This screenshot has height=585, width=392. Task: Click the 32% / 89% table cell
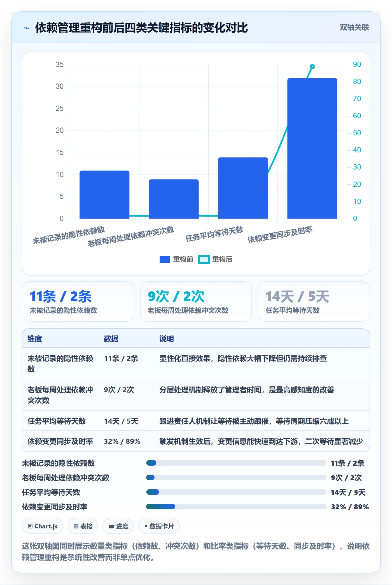tap(122, 441)
